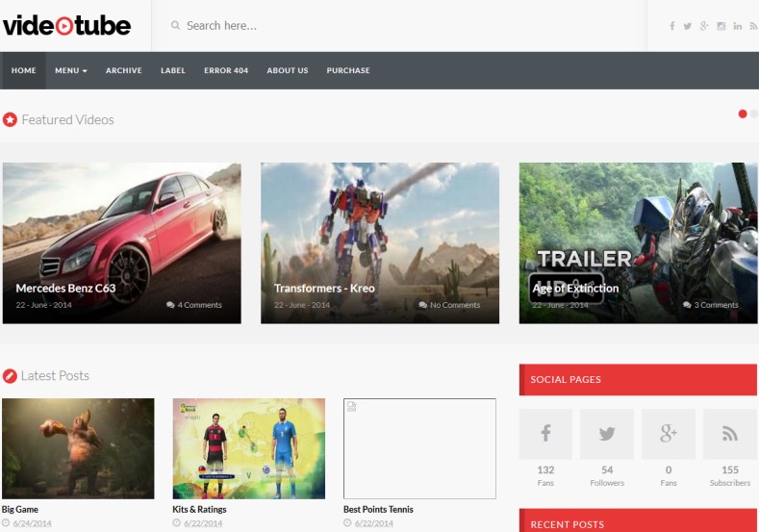Open the Kits & Ratings post title
Image resolution: width=759 pixels, height=532 pixels.
pos(199,509)
